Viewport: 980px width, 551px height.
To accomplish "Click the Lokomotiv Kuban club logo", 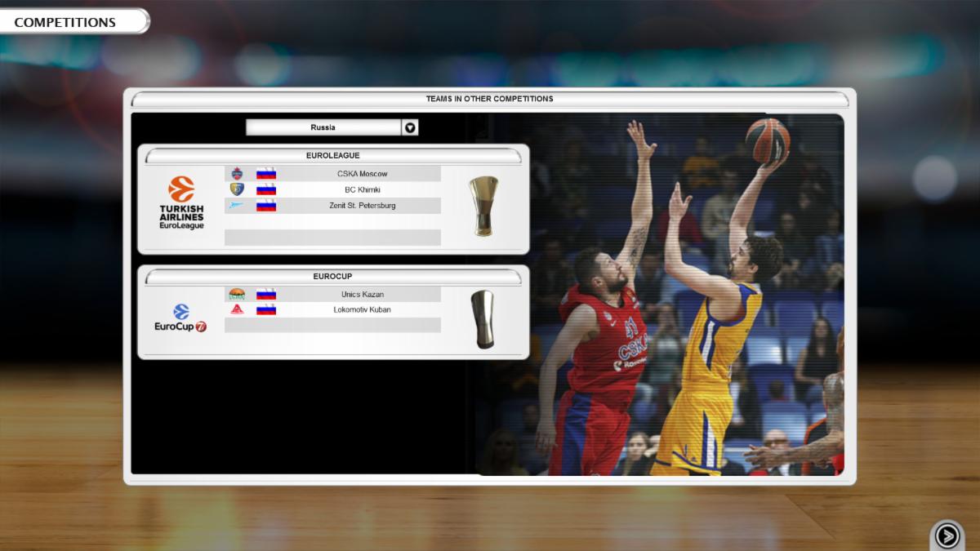I will (237, 309).
